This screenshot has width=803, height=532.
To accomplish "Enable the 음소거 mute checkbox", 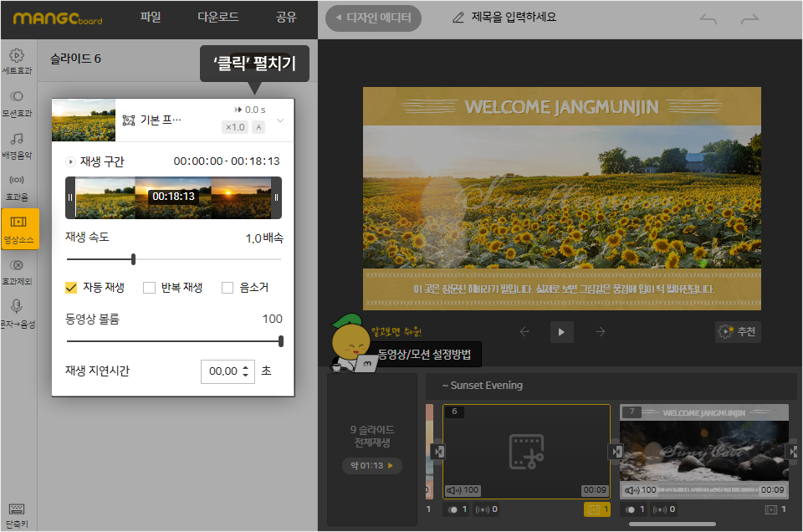I will pos(228,288).
